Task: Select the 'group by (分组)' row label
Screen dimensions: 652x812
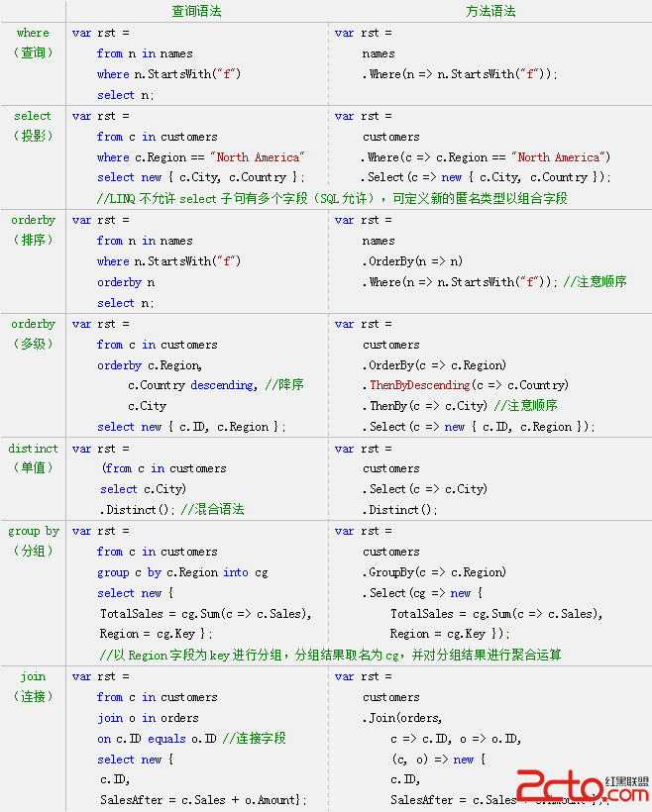Action: click(33, 541)
